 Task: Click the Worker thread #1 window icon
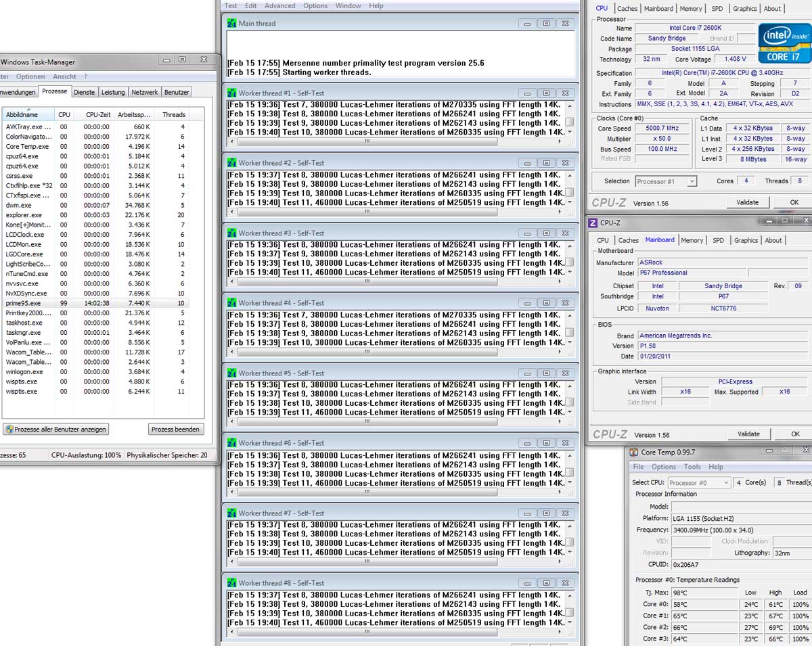click(x=232, y=93)
